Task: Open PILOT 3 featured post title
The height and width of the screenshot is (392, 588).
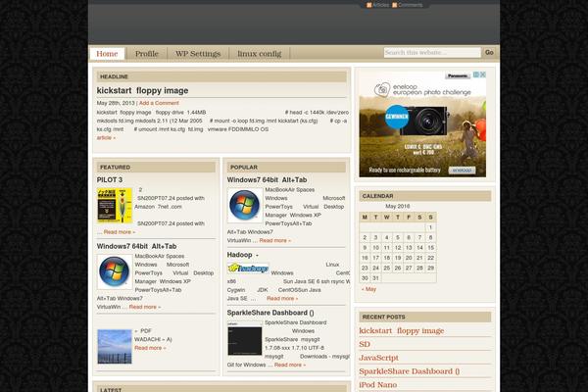Action: click(x=110, y=179)
